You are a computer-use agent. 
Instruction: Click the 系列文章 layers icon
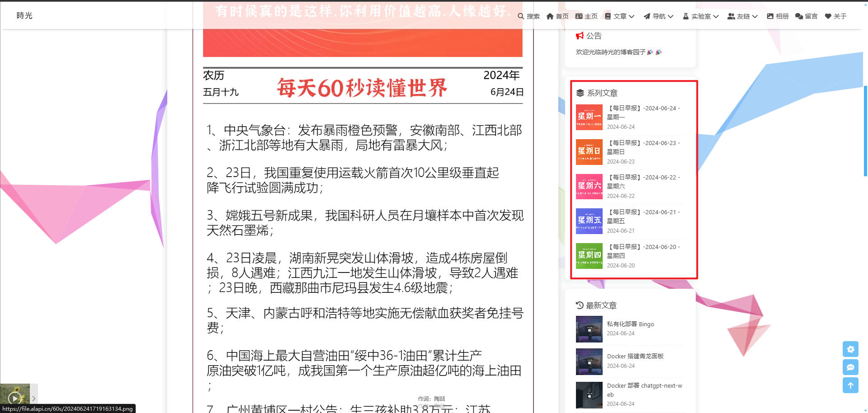point(580,93)
